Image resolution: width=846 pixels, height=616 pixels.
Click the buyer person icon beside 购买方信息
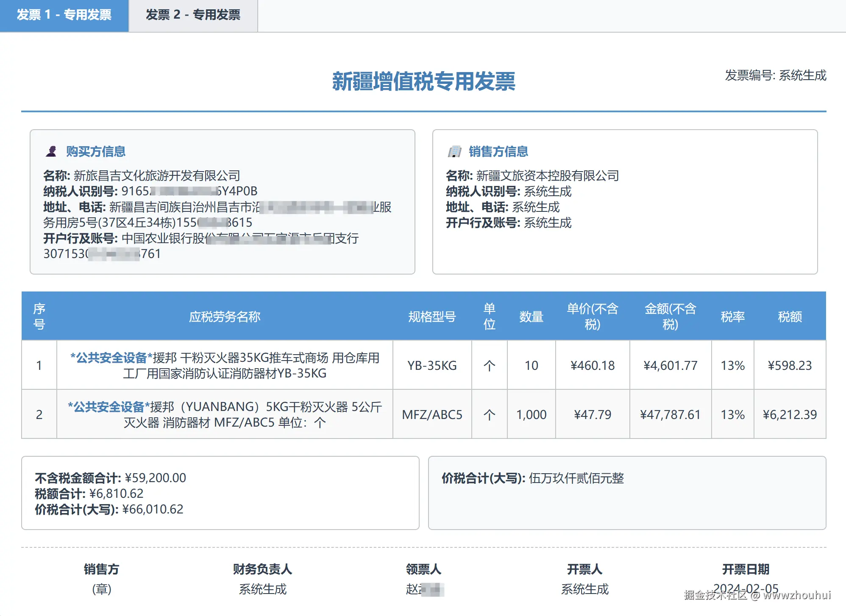[51, 151]
